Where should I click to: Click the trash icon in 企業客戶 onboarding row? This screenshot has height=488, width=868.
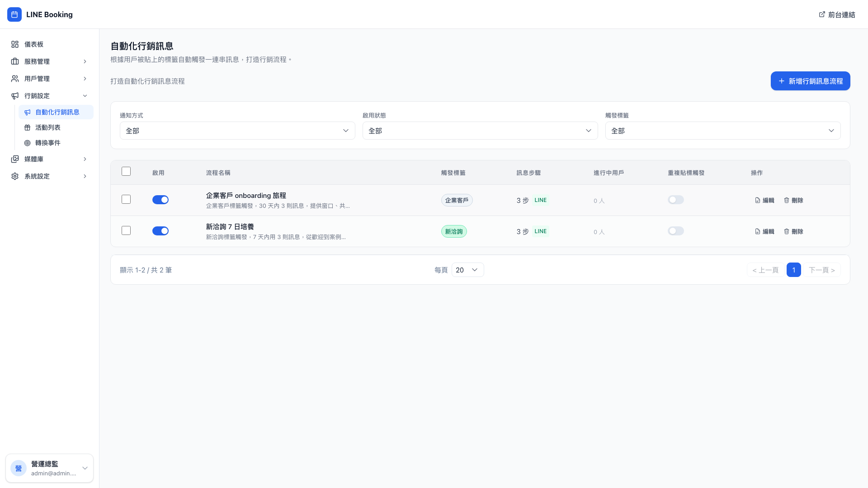[x=787, y=200]
